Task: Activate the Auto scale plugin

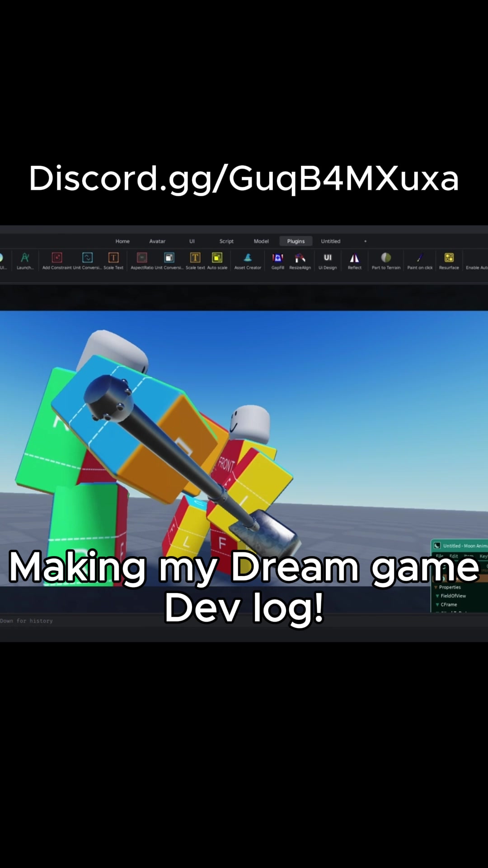Action: (217, 258)
